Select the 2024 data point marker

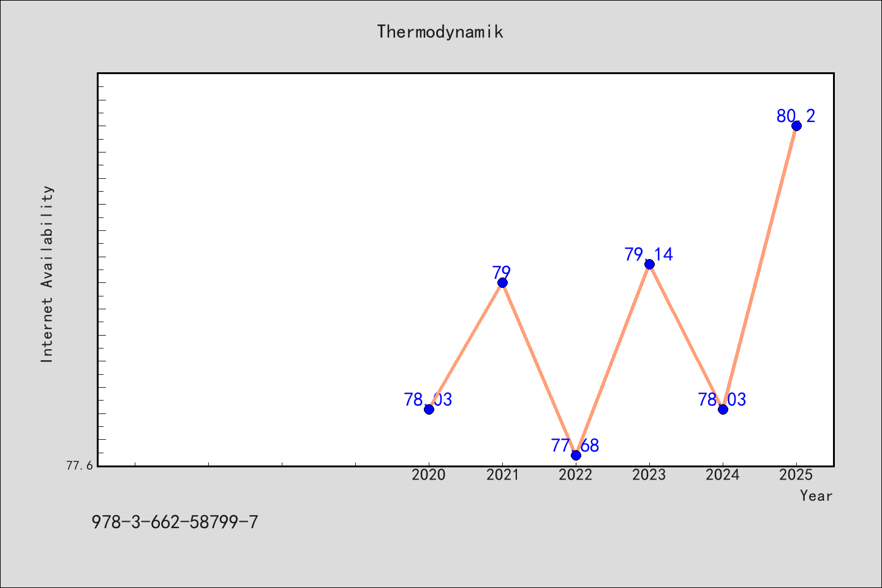tap(723, 409)
